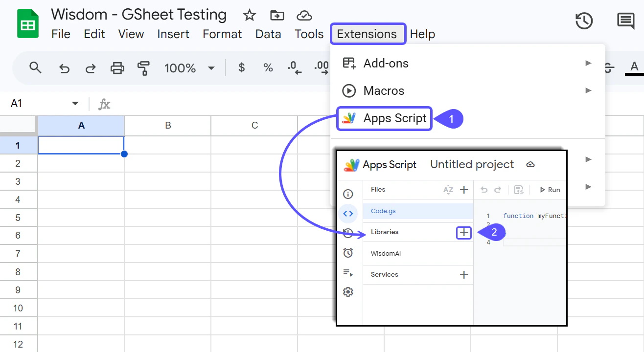Open the Data menu
644x352 pixels.
click(x=268, y=34)
